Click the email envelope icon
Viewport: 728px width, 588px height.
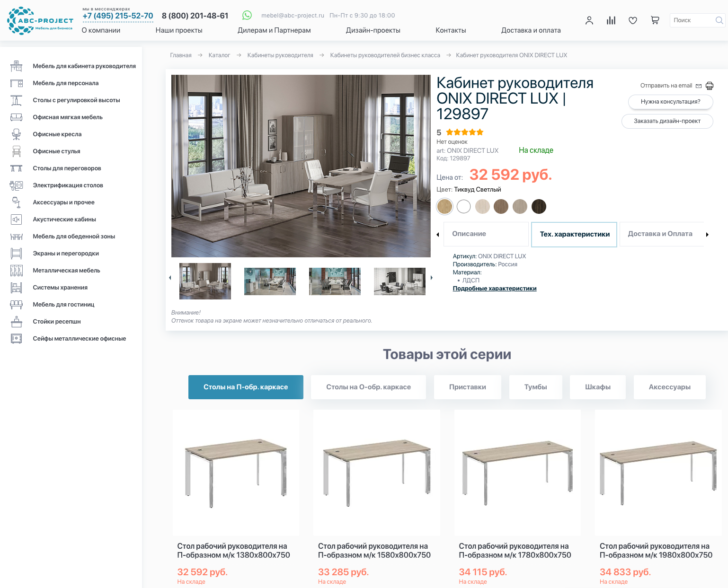pyautogui.click(x=699, y=86)
